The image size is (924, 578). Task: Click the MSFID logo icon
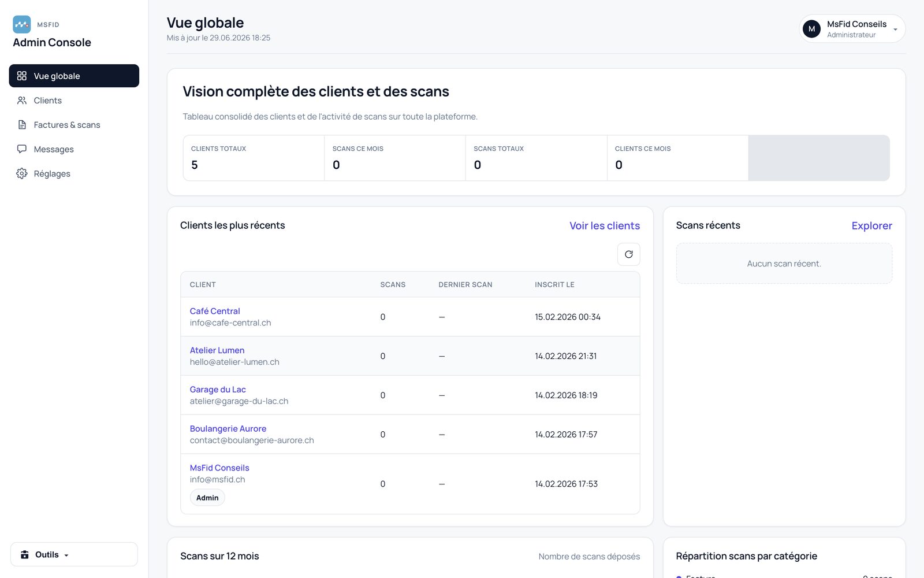pyautogui.click(x=22, y=24)
